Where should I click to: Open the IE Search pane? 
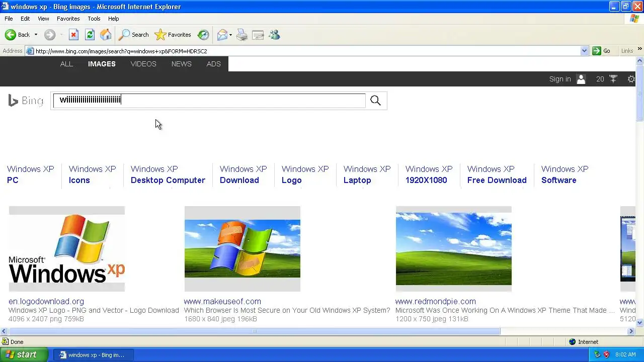tap(133, 35)
